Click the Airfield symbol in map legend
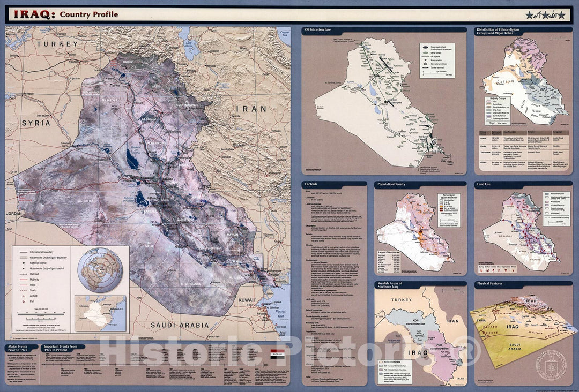Image resolution: width=579 pixels, height=392 pixels. click(x=23, y=295)
